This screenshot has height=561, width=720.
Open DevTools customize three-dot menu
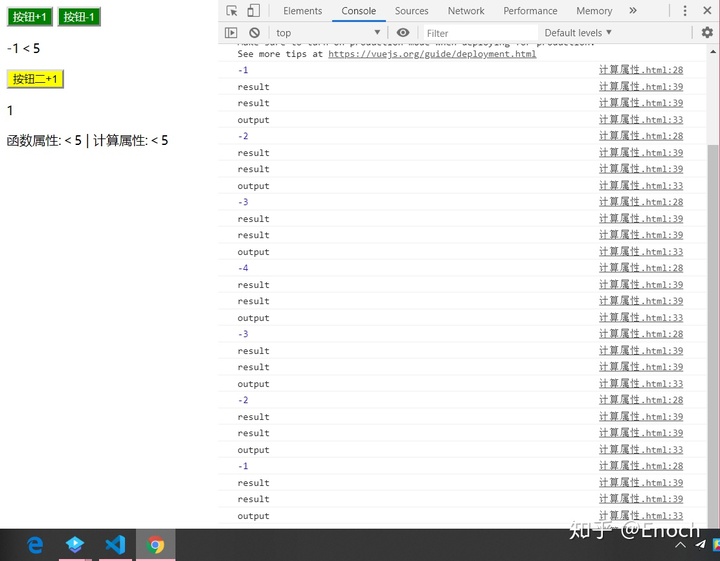coord(685,11)
